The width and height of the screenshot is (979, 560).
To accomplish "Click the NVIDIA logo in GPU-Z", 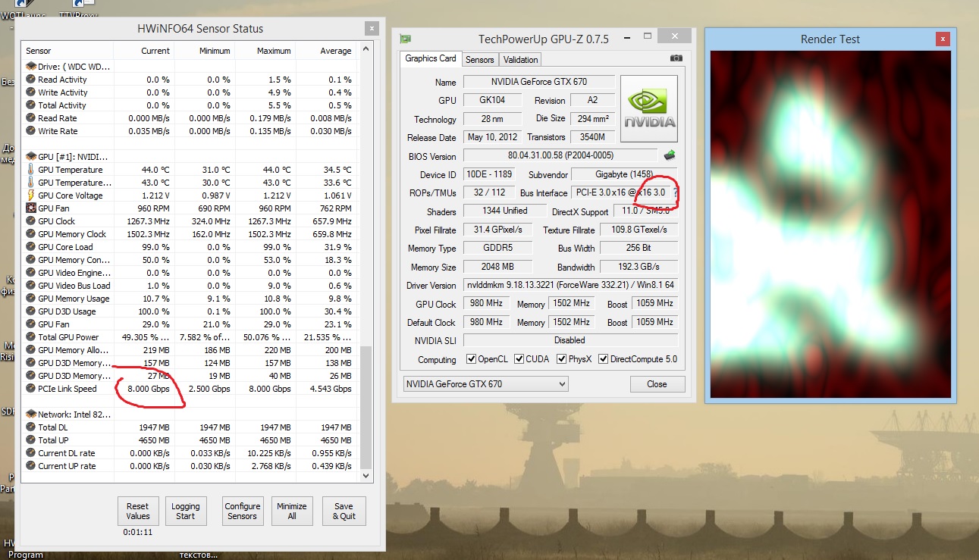I will click(x=649, y=108).
